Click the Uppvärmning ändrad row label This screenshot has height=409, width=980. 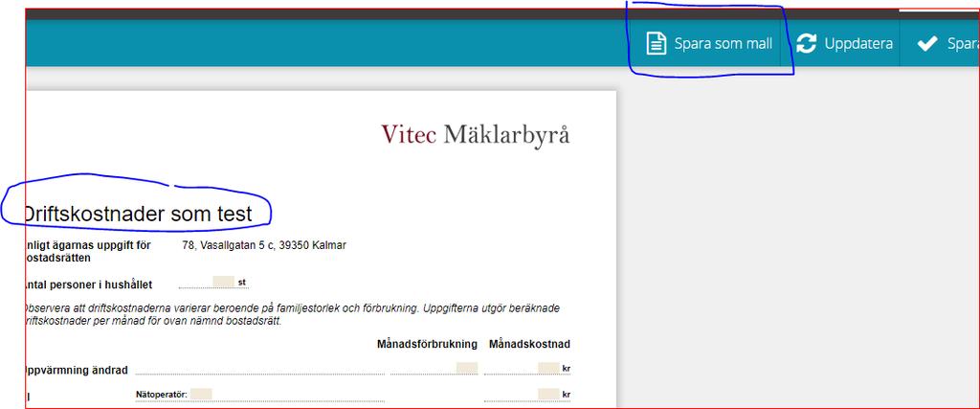pos(76,371)
